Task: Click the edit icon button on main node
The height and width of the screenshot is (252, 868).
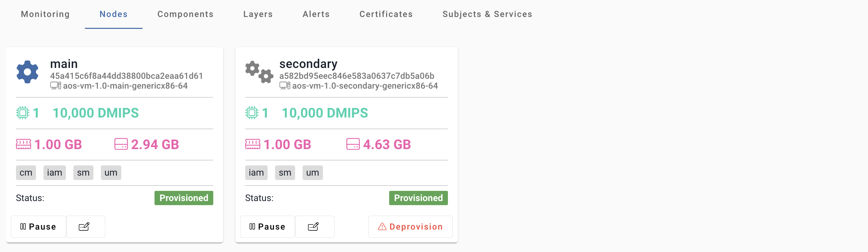Action: tap(84, 227)
